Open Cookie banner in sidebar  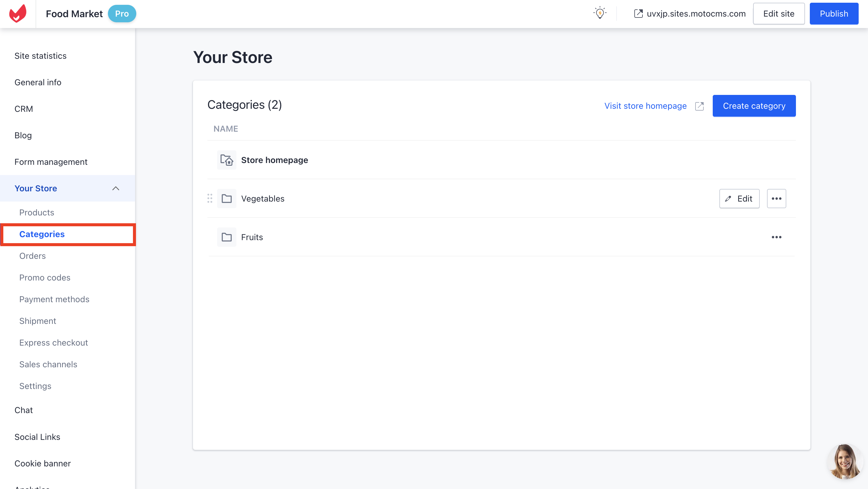pos(43,463)
